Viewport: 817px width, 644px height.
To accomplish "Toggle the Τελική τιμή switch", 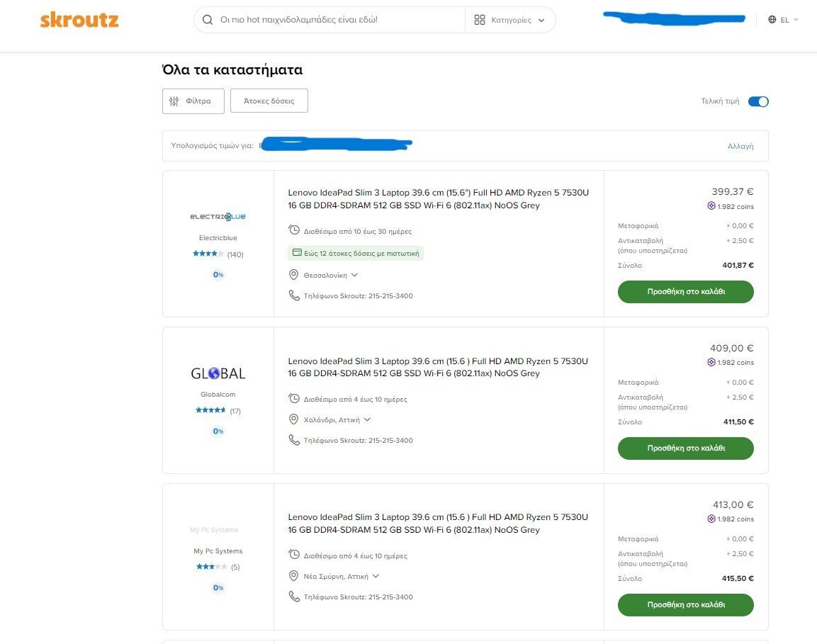I will coord(758,101).
